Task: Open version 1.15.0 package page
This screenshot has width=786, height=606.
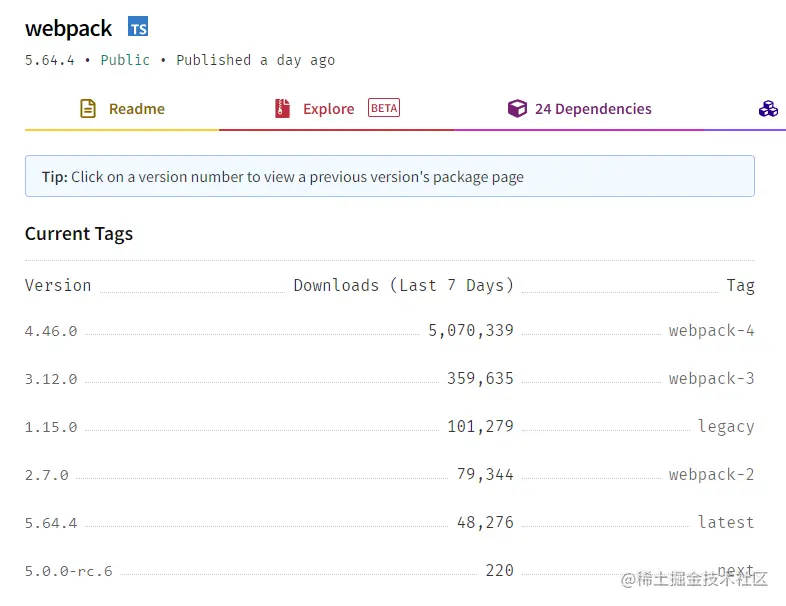Action: 51,428
